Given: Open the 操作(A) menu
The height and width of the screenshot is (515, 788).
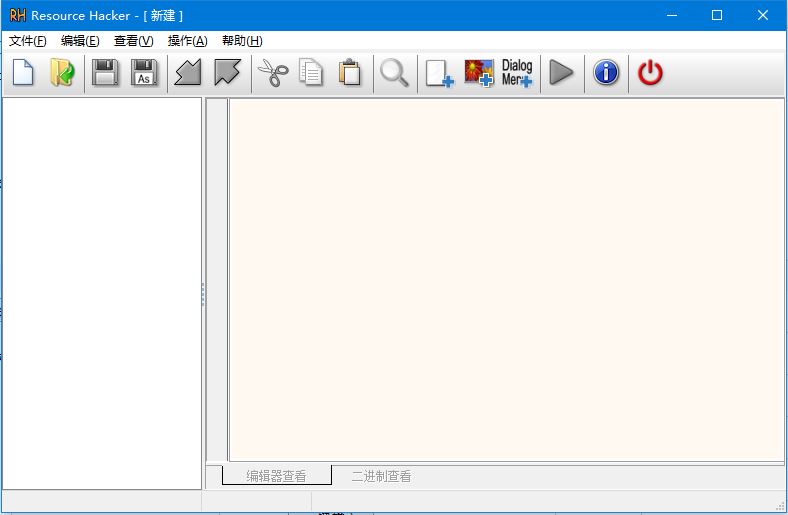Looking at the screenshot, I should 187,41.
